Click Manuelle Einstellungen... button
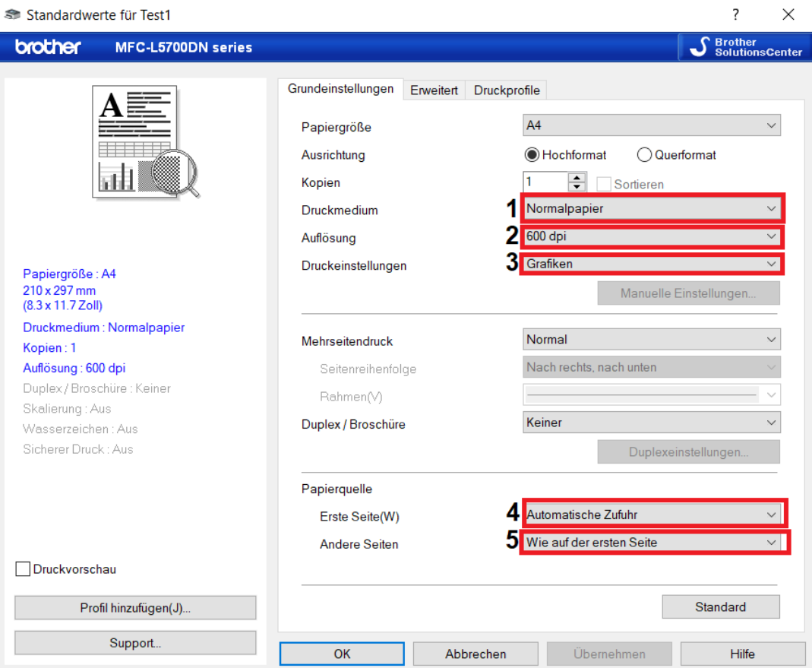The height and width of the screenshot is (668, 812). pyautogui.click(x=688, y=293)
